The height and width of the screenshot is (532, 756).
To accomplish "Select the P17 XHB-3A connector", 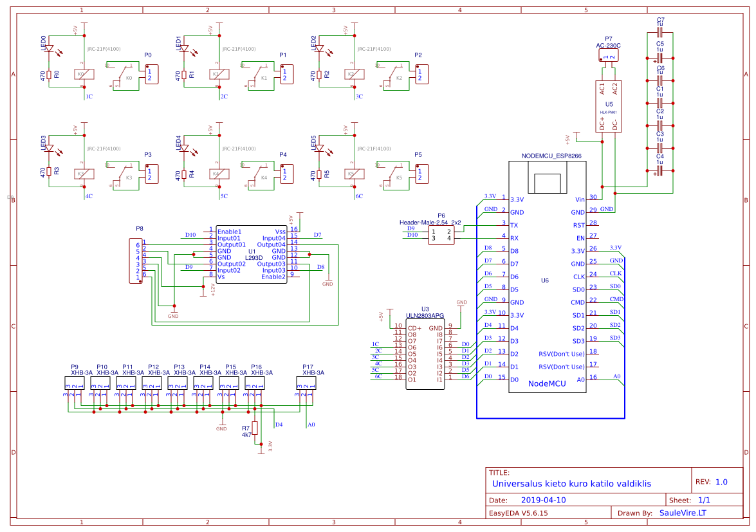I will [x=306, y=383].
